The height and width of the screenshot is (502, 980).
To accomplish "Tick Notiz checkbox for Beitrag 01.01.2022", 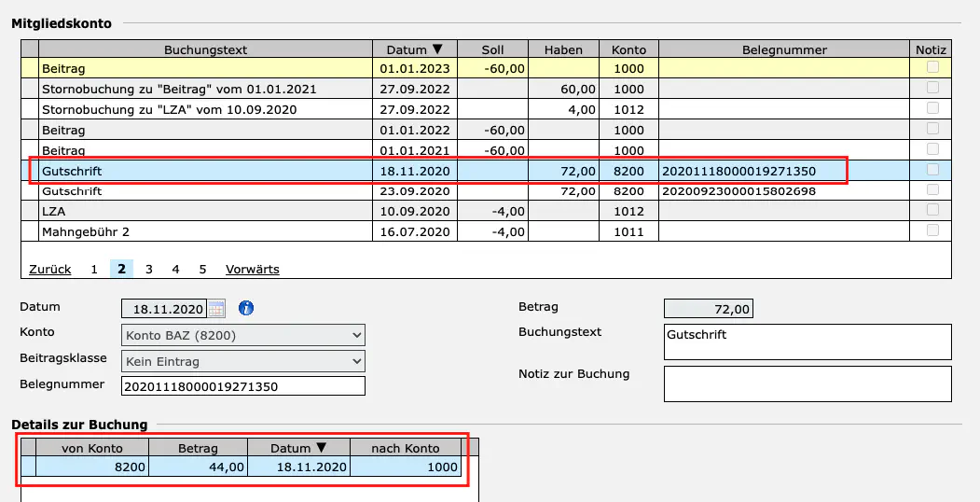I will pyautogui.click(x=932, y=128).
